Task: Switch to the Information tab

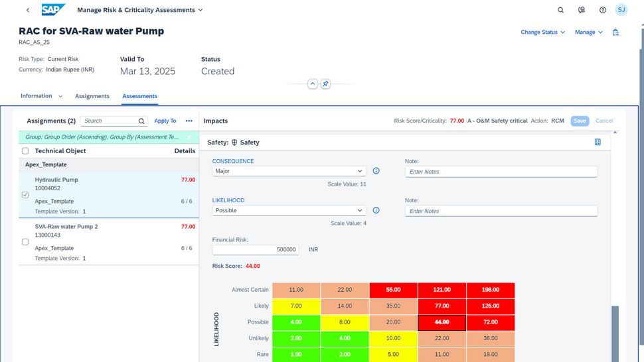Action: [x=37, y=96]
